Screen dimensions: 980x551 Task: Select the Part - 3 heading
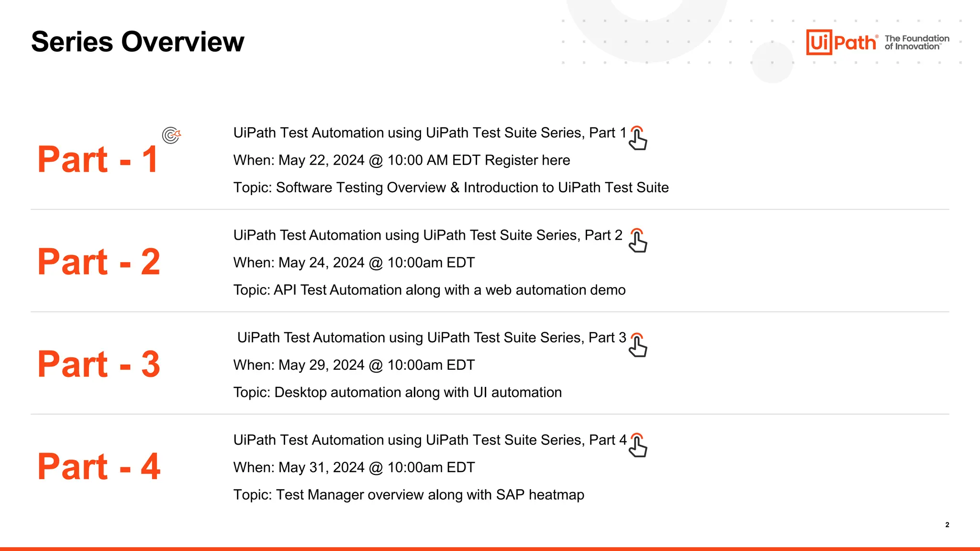coord(99,364)
